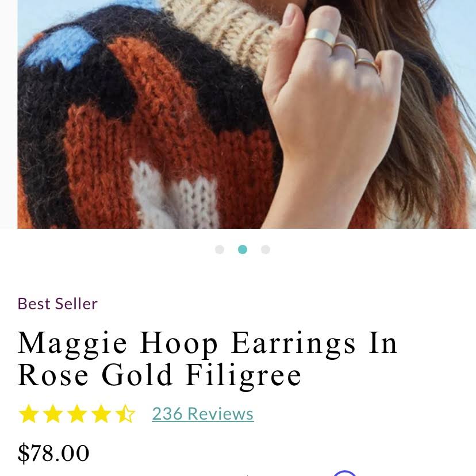476x476 pixels.
Task: Click the half-filled fifth rating star
Action: point(125,414)
